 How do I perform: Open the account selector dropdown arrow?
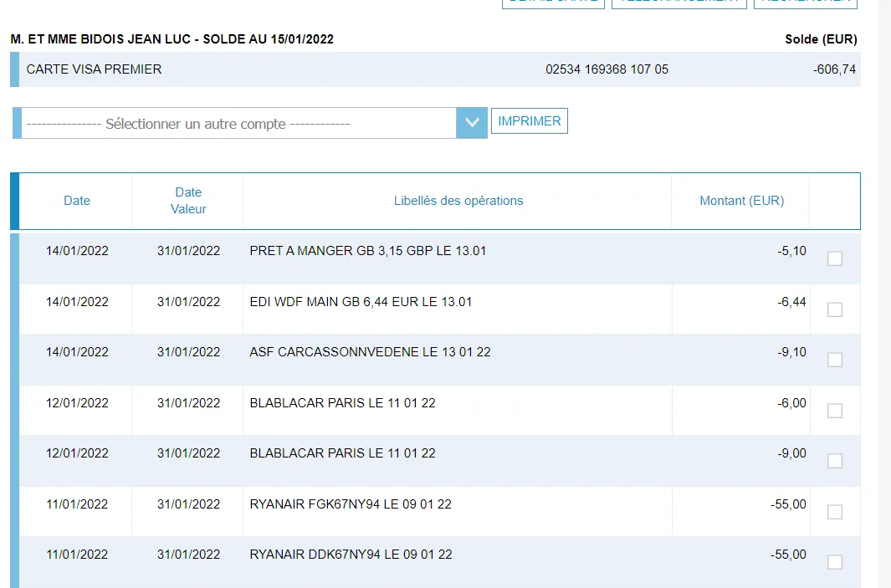472,123
